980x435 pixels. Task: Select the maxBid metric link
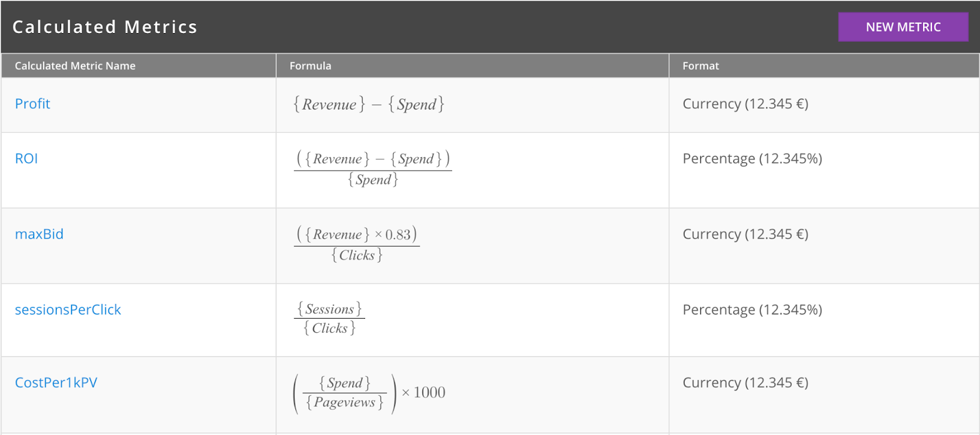[39, 234]
